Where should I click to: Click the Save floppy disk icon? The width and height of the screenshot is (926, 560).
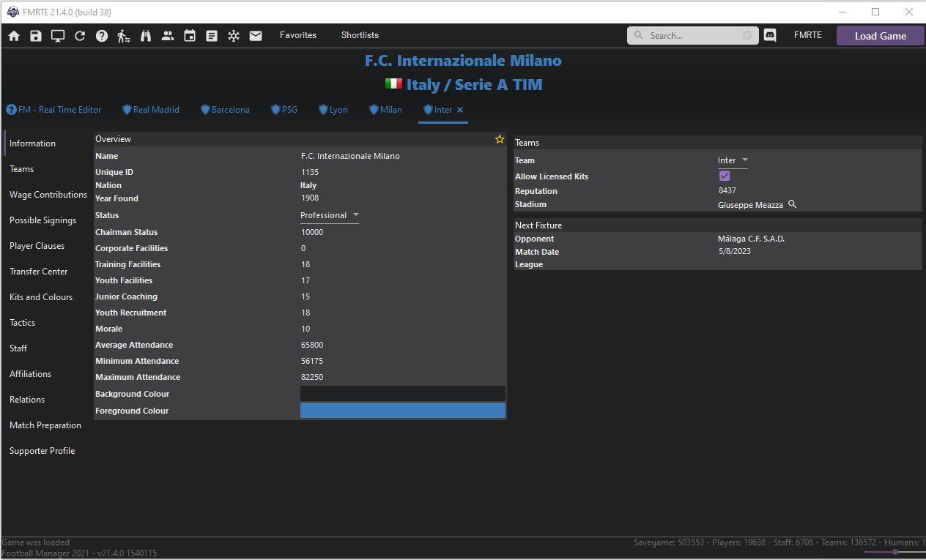click(x=36, y=36)
